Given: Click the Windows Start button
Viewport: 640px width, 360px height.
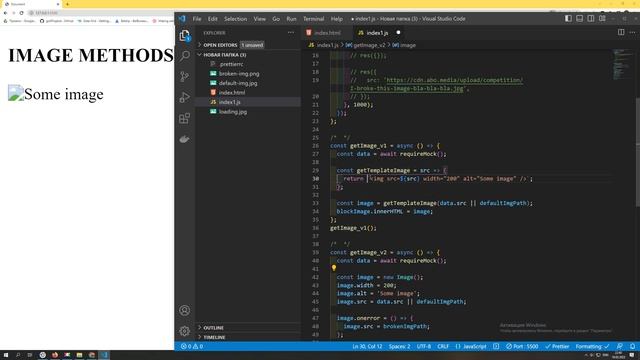Looking at the screenshot, I should click(x=6, y=355).
